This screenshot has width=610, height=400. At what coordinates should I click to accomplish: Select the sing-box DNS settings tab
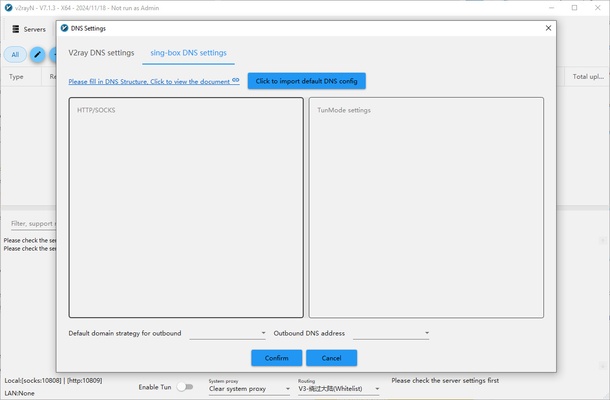click(x=188, y=53)
